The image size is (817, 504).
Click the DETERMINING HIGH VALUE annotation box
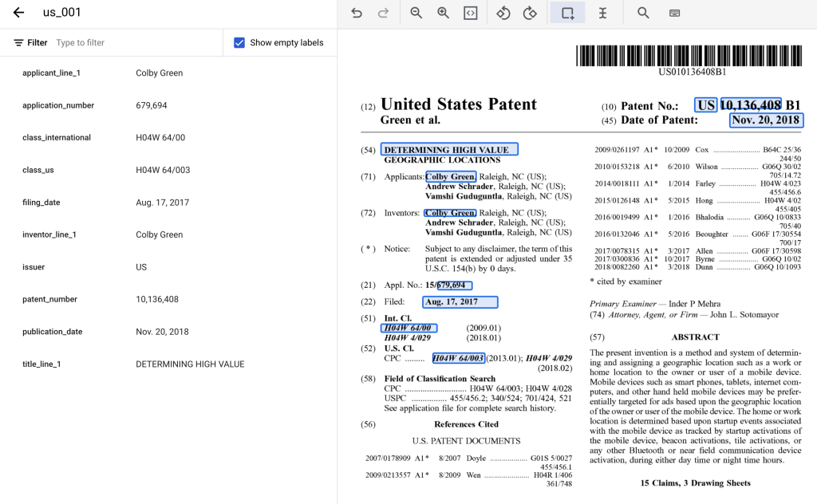click(x=449, y=149)
